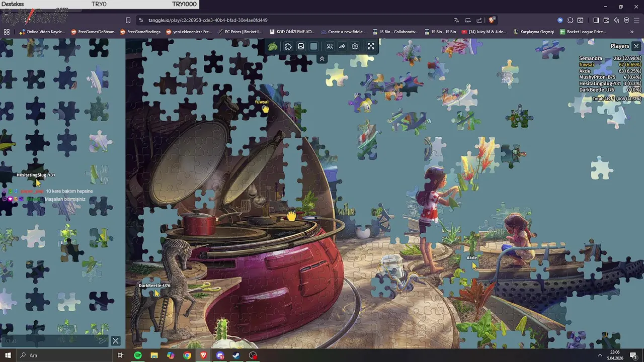Image resolution: width=644 pixels, height=362 pixels.
Task: Click the picture-in-picture media icon
Action: tap(468, 20)
